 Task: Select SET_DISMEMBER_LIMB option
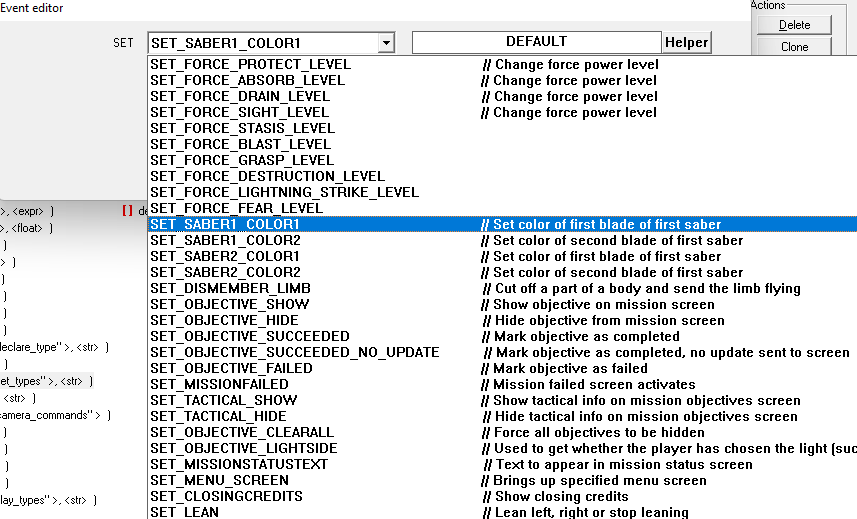coord(502,288)
